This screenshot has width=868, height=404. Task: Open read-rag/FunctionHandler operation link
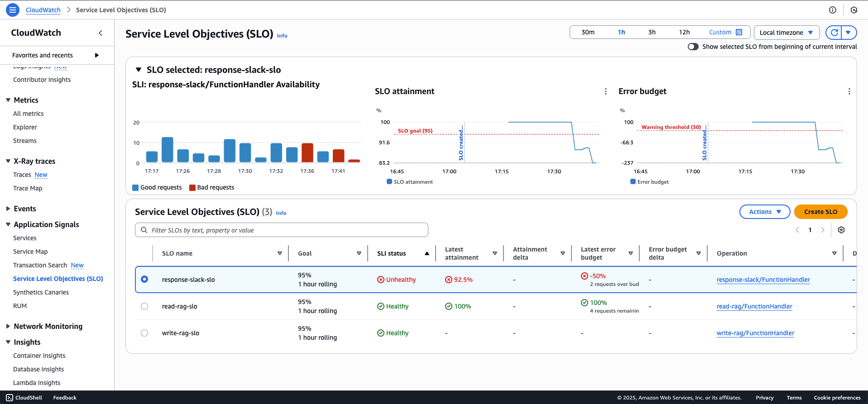(x=754, y=306)
